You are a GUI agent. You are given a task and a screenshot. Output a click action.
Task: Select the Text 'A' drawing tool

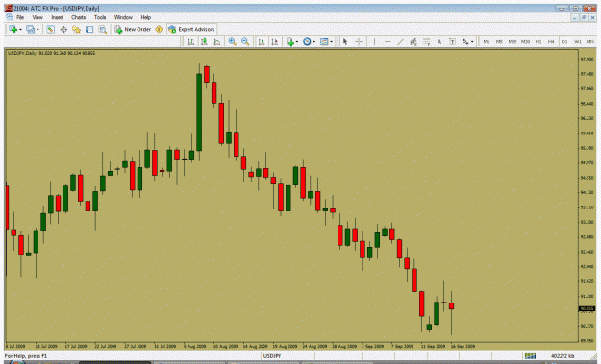[439, 41]
